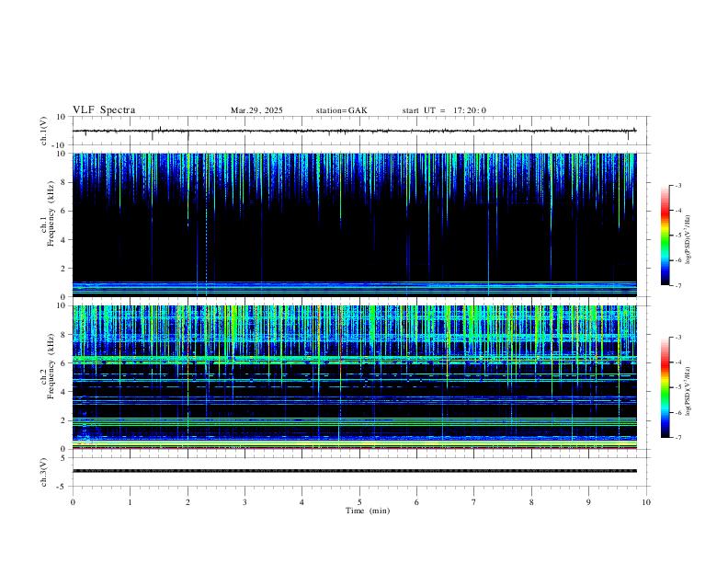Click the '6' kHz tick on ch.2 spectrogram axis

(63, 363)
